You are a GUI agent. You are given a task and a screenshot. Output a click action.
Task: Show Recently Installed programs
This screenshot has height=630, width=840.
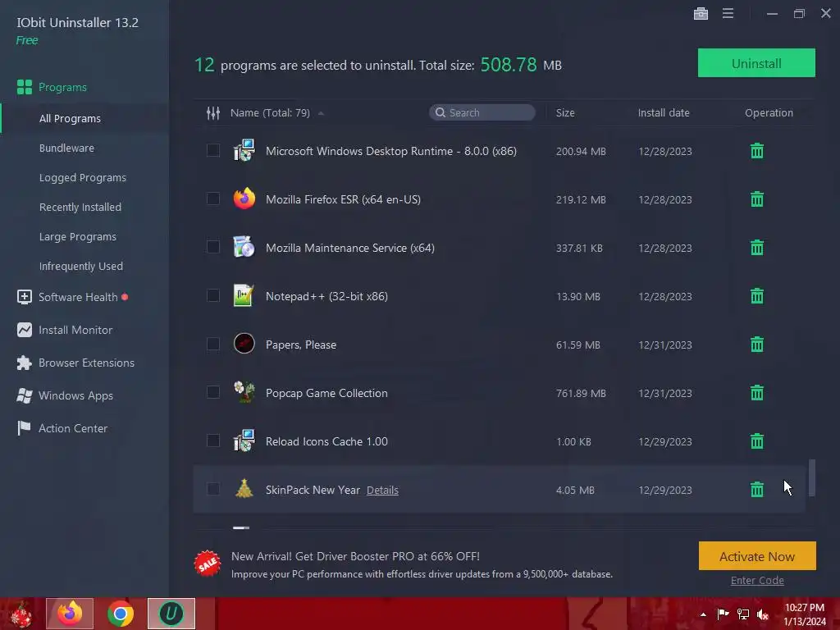(x=80, y=207)
